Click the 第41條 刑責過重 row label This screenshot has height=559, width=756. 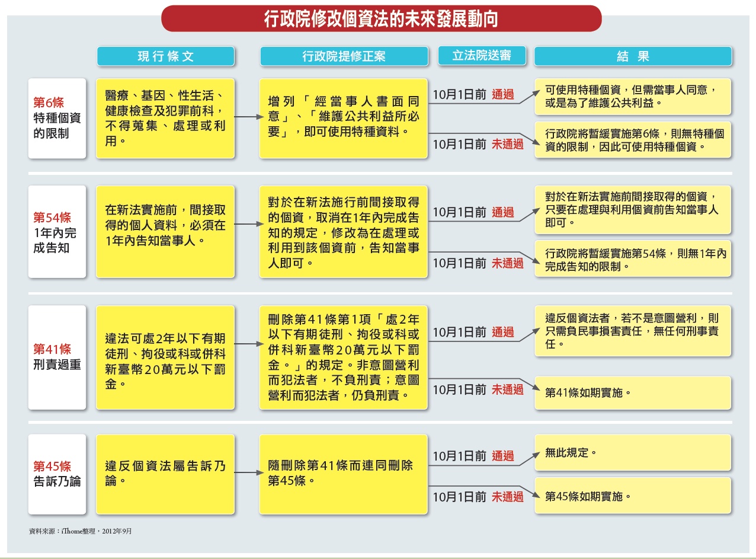tap(57, 357)
